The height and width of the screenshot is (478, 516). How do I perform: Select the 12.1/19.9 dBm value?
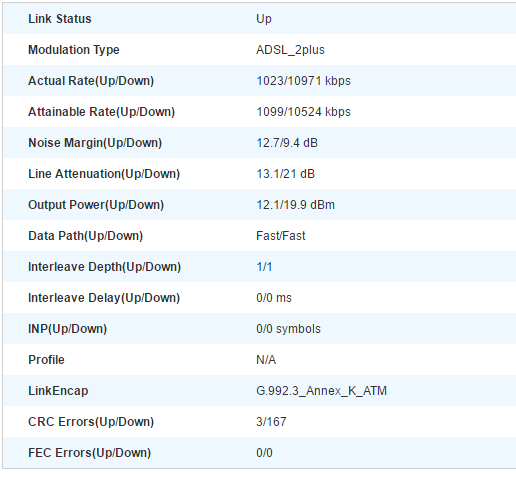click(295, 205)
